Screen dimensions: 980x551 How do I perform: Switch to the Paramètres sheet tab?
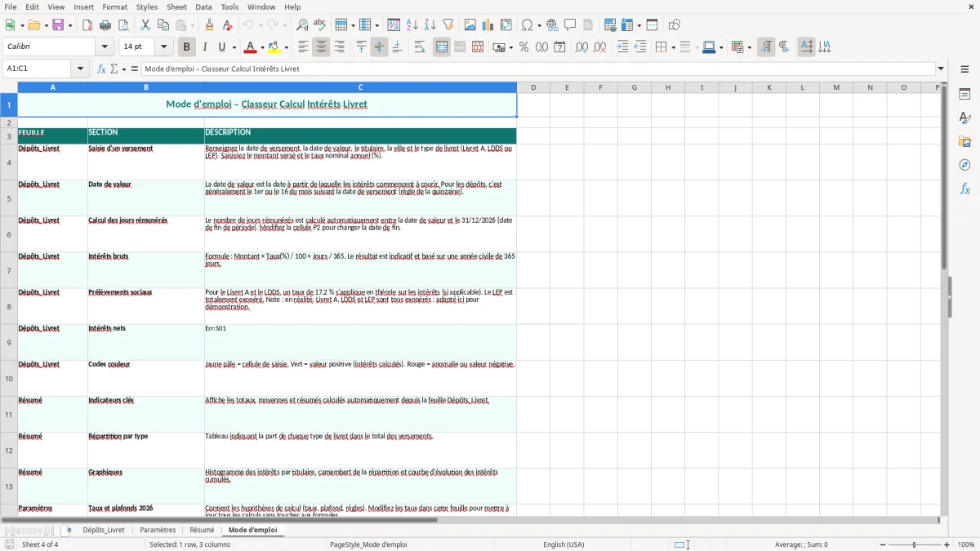pos(158,530)
